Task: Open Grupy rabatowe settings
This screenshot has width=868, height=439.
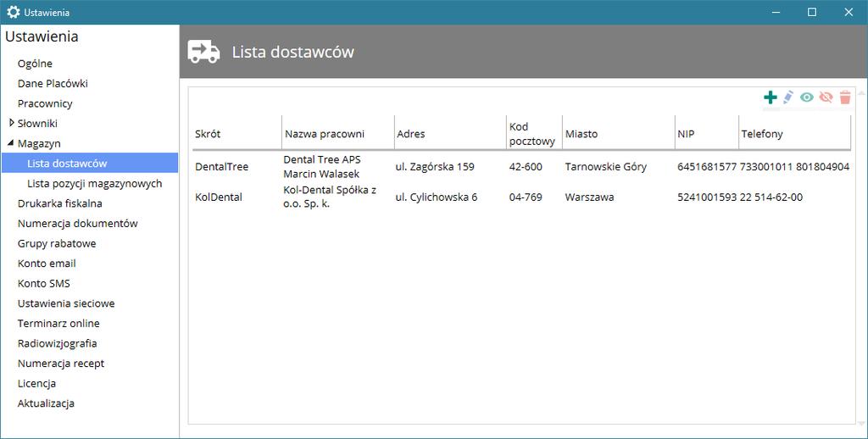Action: pos(57,243)
